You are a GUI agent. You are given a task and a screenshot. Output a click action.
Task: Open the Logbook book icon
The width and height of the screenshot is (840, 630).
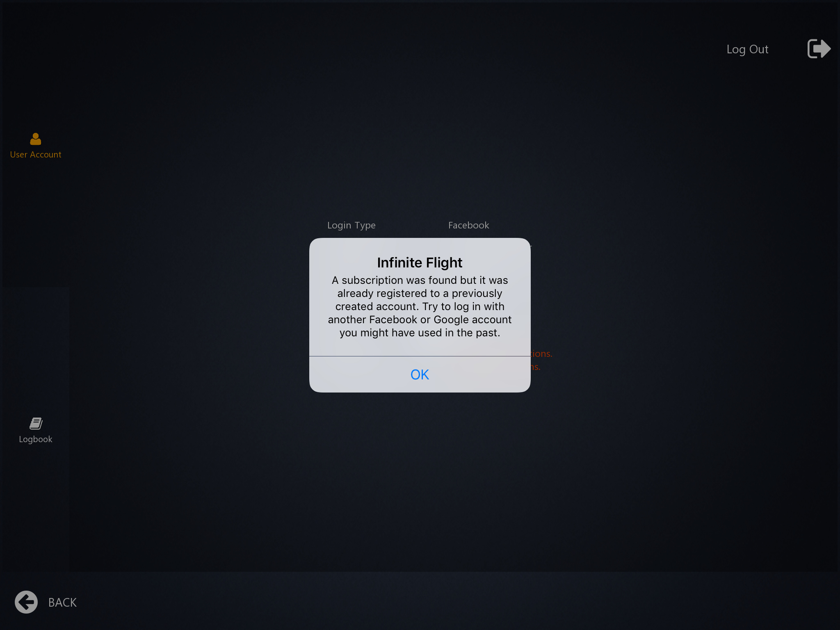click(x=36, y=423)
